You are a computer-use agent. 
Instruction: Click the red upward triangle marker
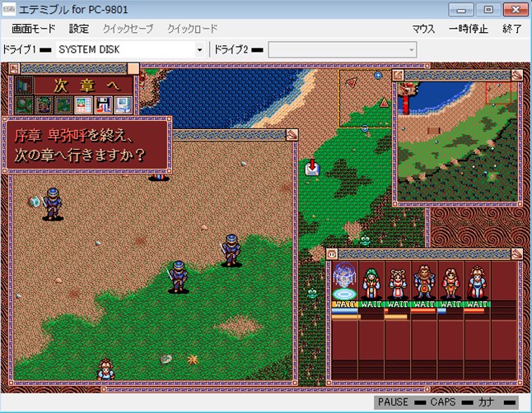point(384,102)
